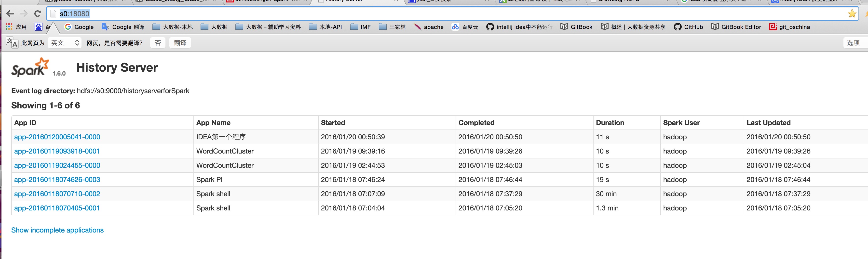
Task: Open the 王家林 bookmark folder
Action: point(392,27)
